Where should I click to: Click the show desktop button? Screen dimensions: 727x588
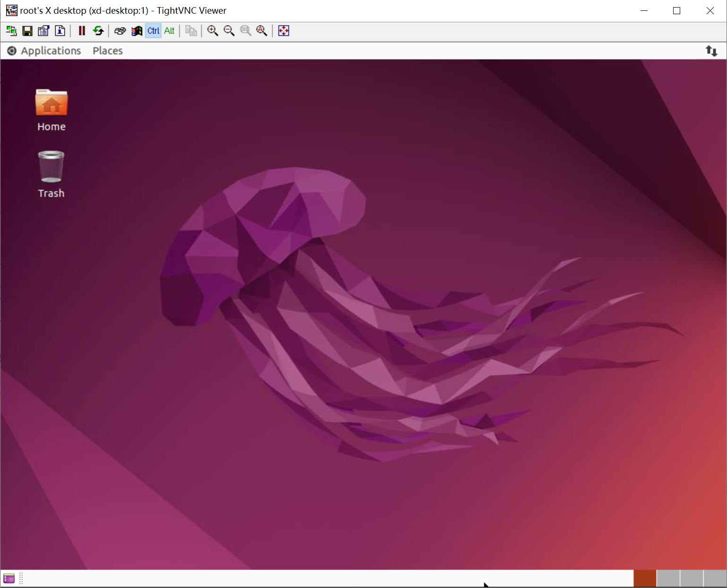coord(9,578)
